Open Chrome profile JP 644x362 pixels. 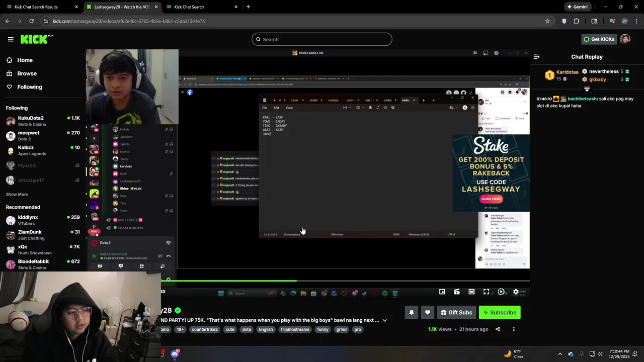624,21
